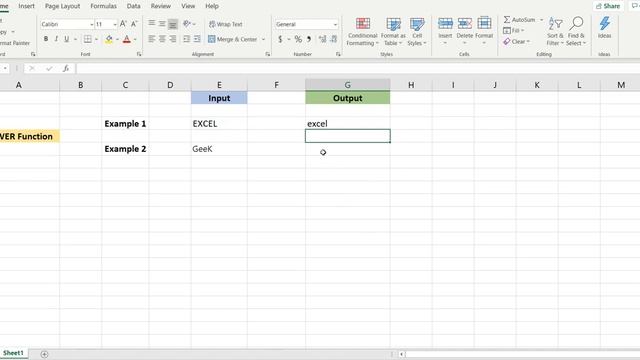
Task: Apply comma style
Action: (309, 39)
